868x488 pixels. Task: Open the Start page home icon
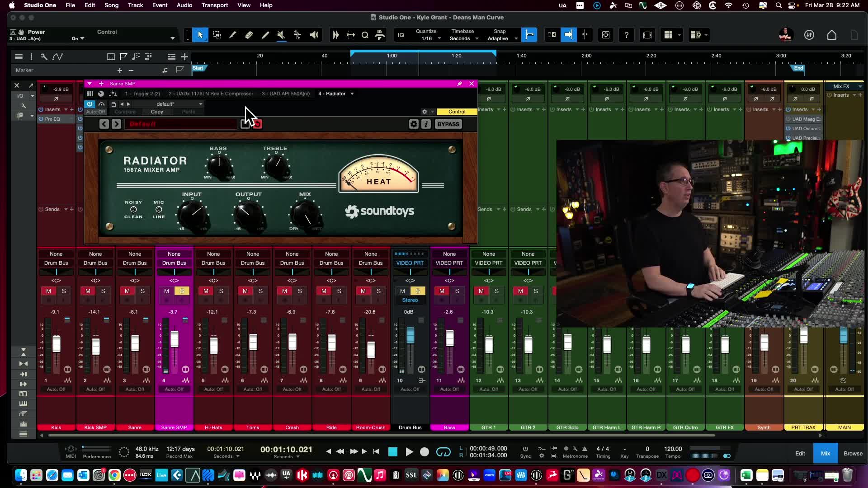pyautogui.click(x=832, y=35)
